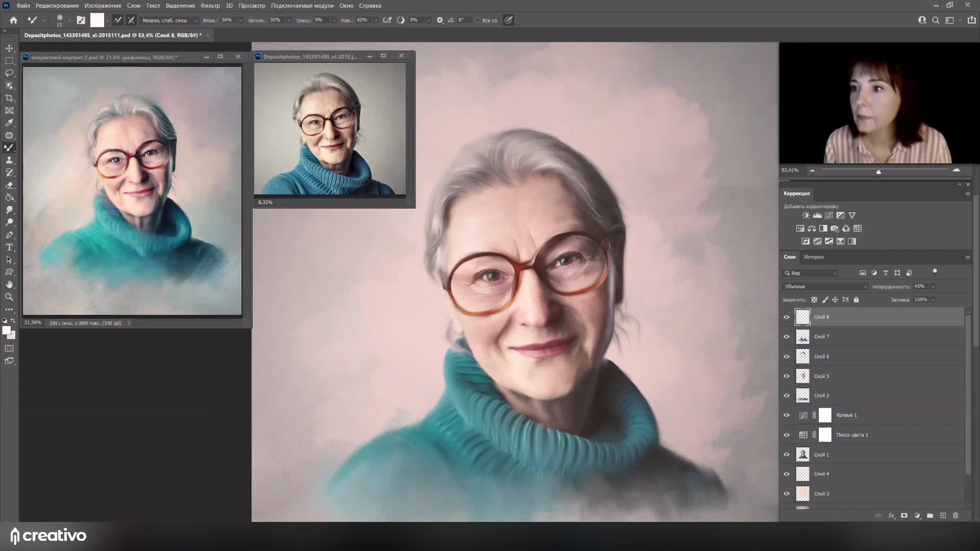
Task: Select the Lasso tool
Action: (x=9, y=73)
